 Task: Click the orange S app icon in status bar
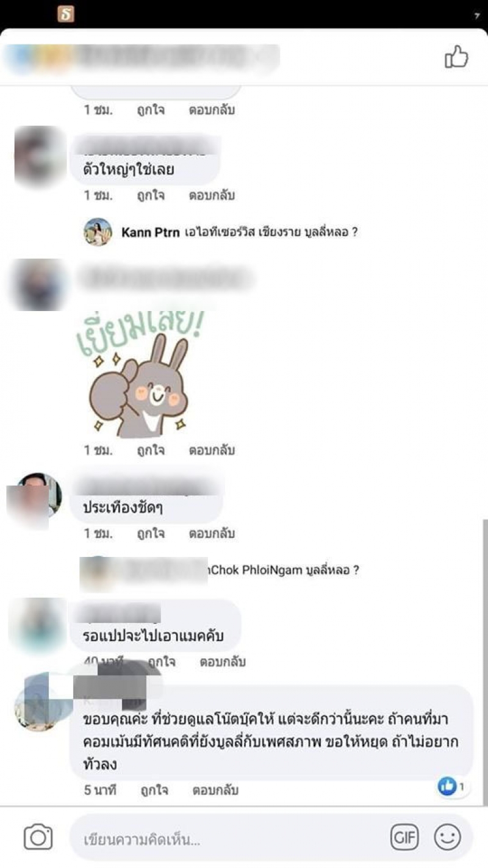tap(66, 14)
